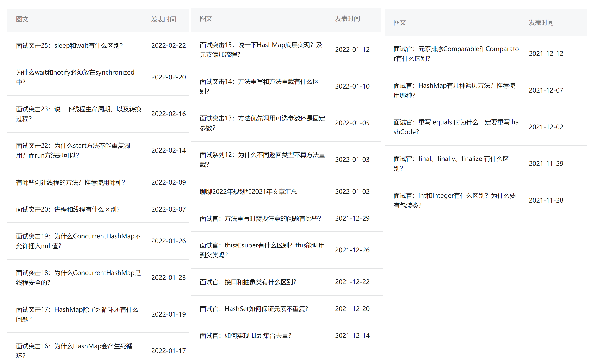Image resolution: width=589 pixels, height=364 pixels.
Task: Click the date 2022-01-26
Action: click(x=168, y=241)
